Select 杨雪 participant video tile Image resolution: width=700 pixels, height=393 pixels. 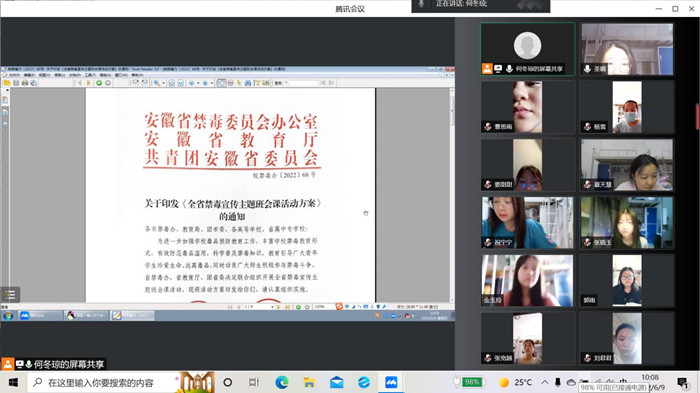pos(627,107)
